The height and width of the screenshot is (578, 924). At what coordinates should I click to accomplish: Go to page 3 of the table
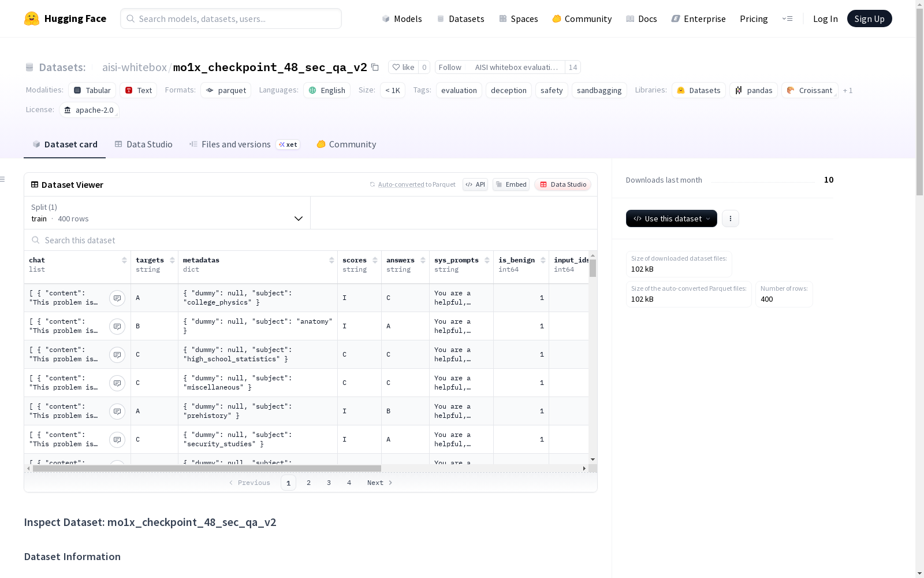[329, 483]
